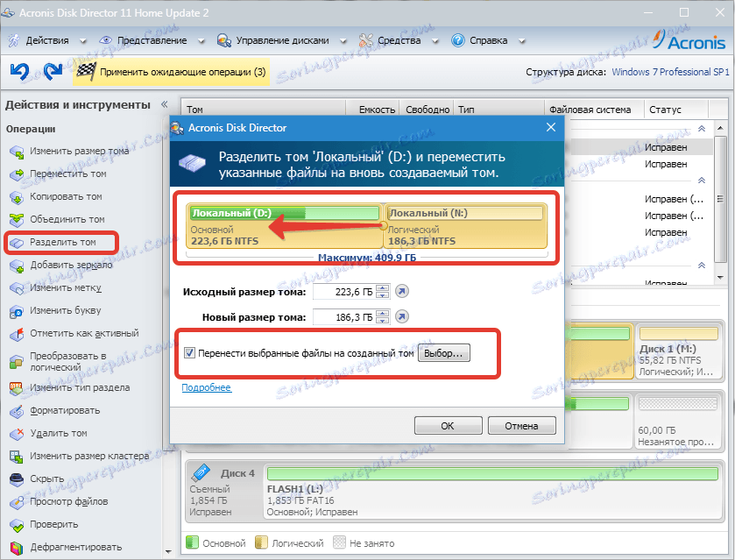The width and height of the screenshot is (735, 560).
Task: Expand the dropdown arrow next to Представление
Action: click(201, 41)
